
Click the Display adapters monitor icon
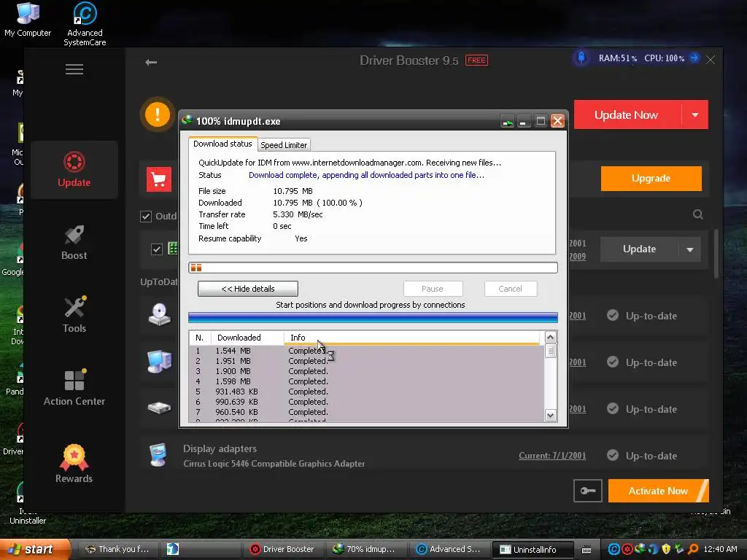[x=158, y=455]
